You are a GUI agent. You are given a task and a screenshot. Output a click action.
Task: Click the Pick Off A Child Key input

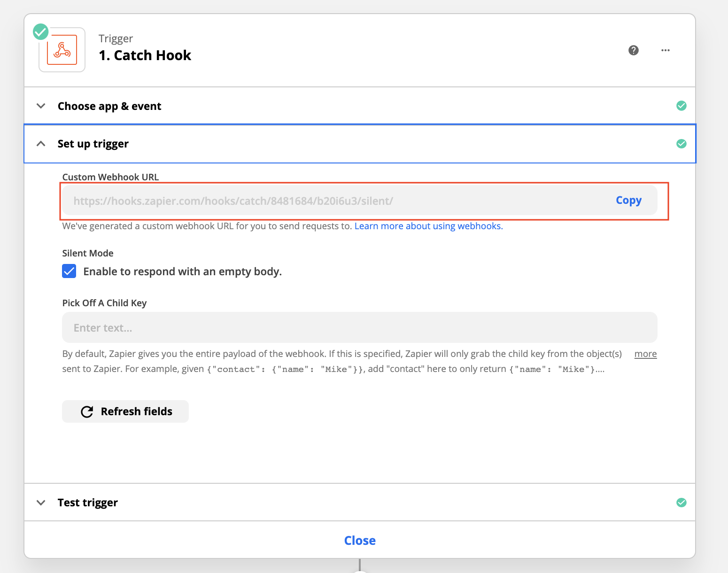pos(360,327)
